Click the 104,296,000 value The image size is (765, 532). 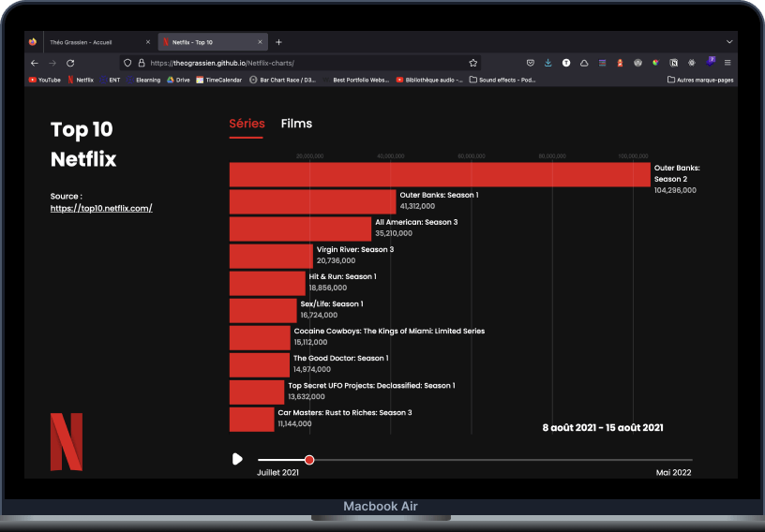(x=675, y=190)
